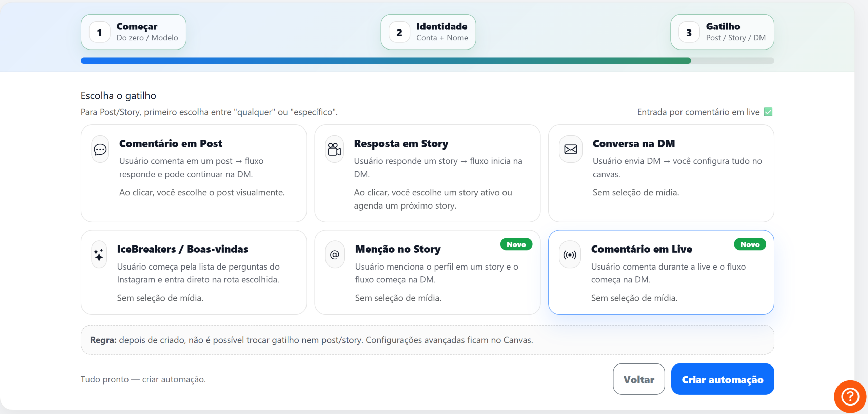Select the Comentário em Post trigger card
The width and height of the screenshot is (868, 414).
pos(194,173)
